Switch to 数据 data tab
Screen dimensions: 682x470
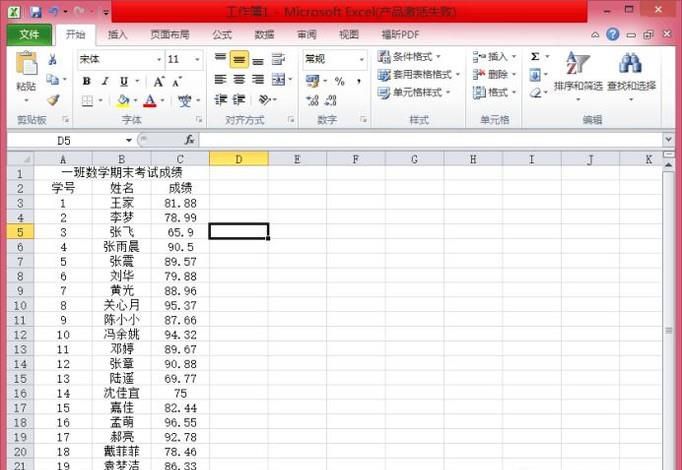pyautogui.click(x=264, y=35)
